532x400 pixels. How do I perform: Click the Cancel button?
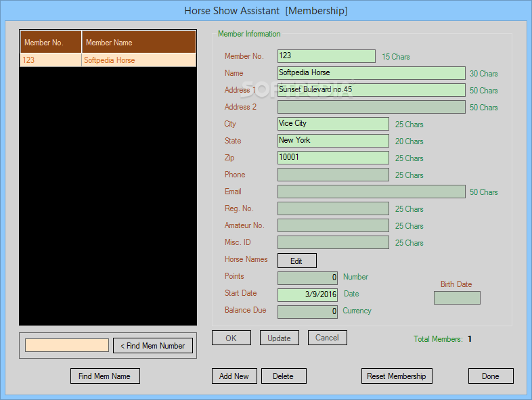(328, 338)
